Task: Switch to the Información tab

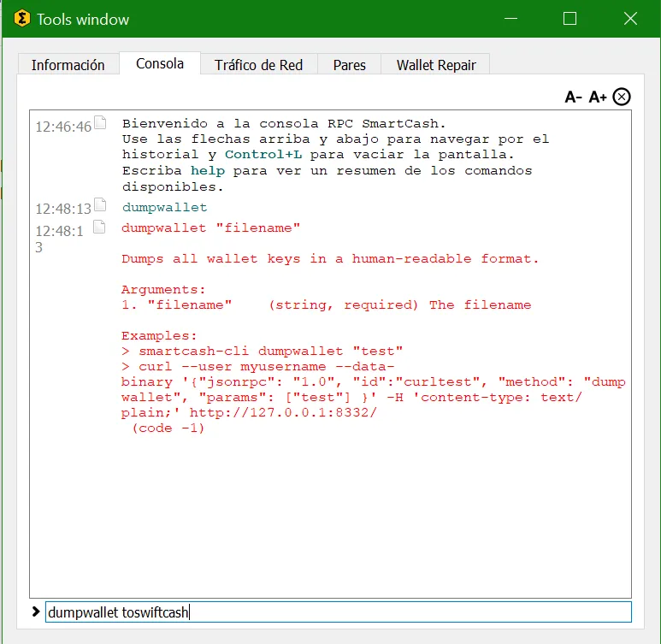Action: [x=68, y=65]
